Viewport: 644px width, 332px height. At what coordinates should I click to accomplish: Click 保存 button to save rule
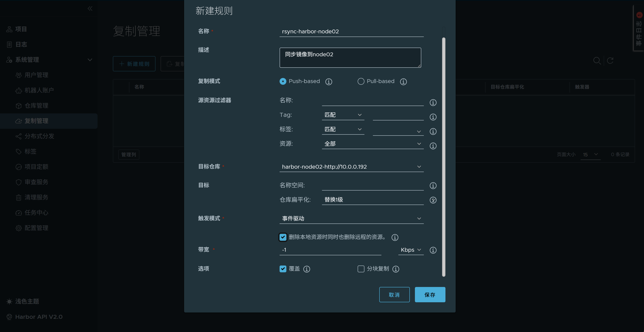point(430,294)
